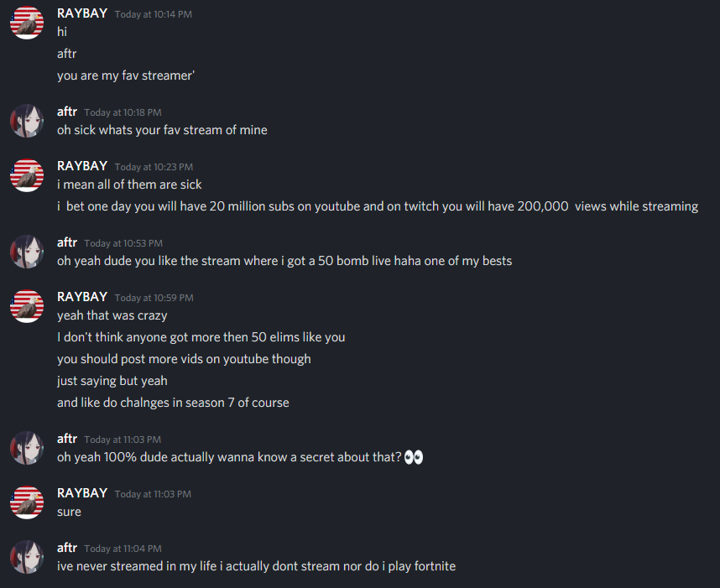Click the eyes emoji in aftr's message
This screenshot has height=588, width=720.
pyautogui.click(x=413, y=458)
